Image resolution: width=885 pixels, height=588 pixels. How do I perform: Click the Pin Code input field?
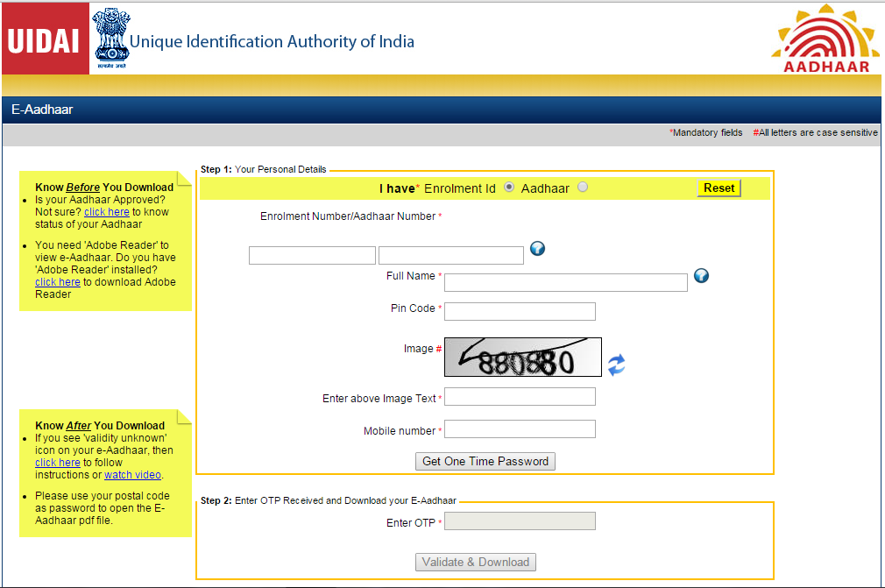click(520, 311)
